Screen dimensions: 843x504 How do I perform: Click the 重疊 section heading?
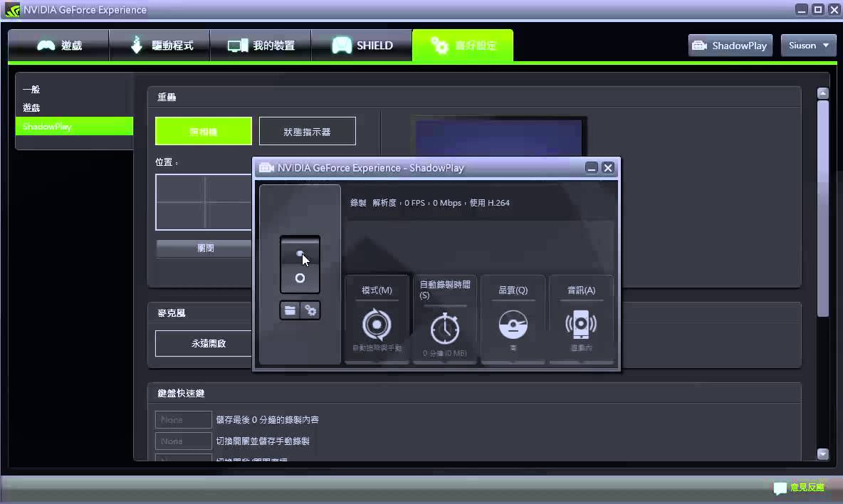[167, 98]
